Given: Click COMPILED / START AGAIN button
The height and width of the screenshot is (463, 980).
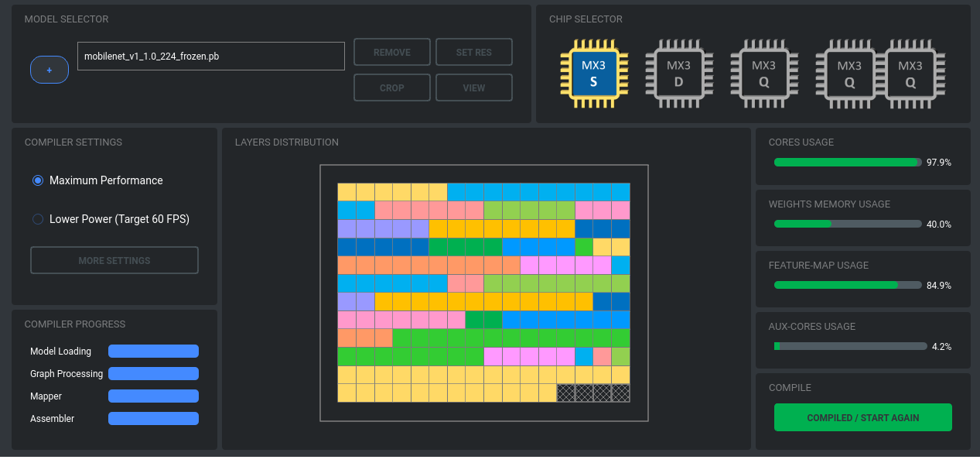Looking at the screenshot, I should click(x=862, y=417).
